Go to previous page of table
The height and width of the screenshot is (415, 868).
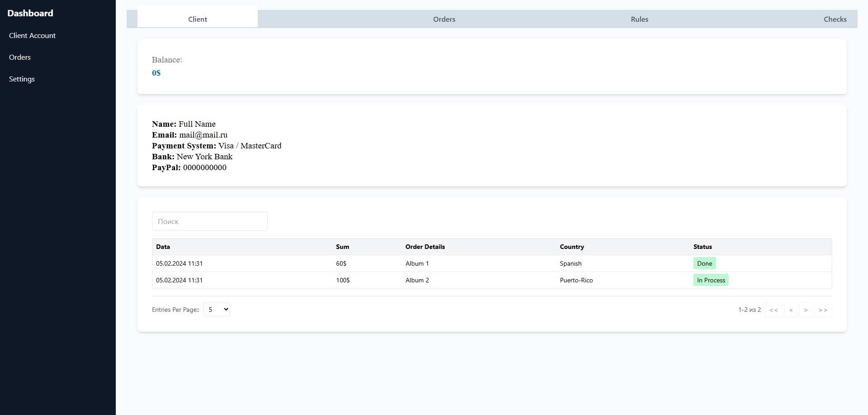coord(791,310)
